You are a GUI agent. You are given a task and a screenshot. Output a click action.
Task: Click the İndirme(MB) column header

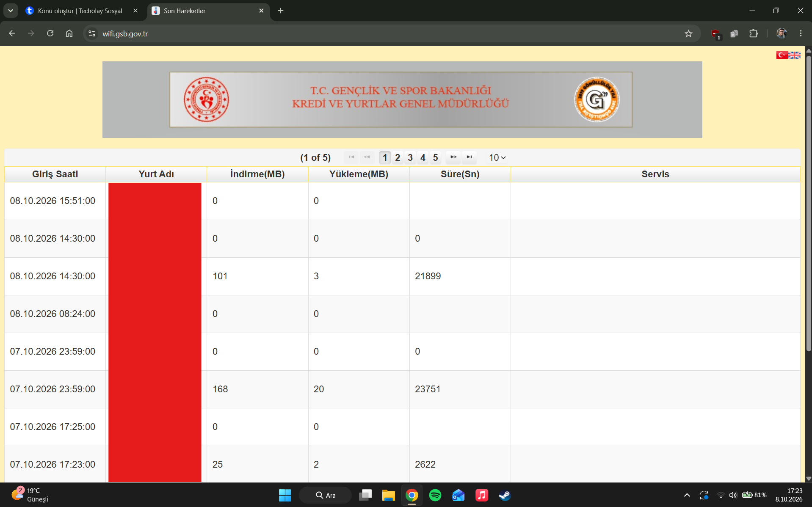point(257,174)
